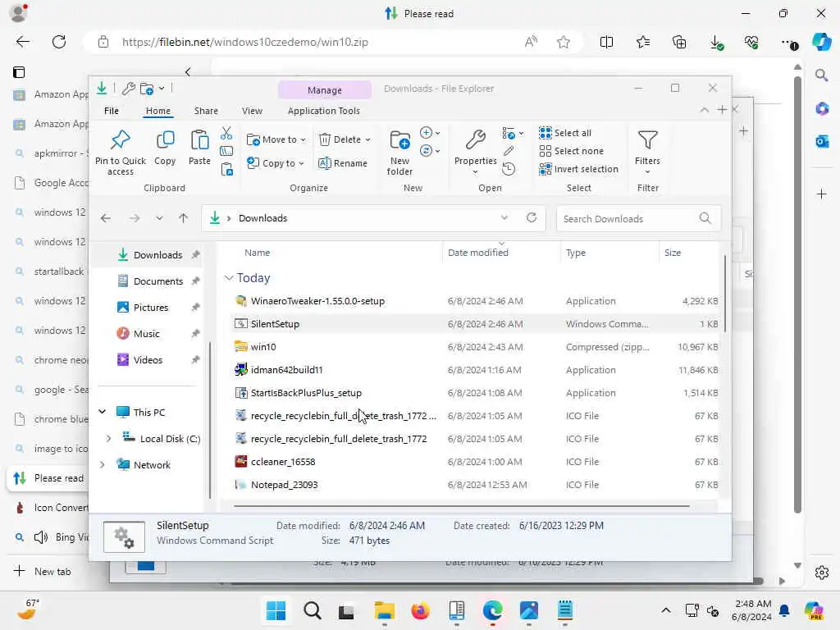This screenshot has width=840, height=630.
Task: Open the Properties wrench button
Action: tap(475, 152)
